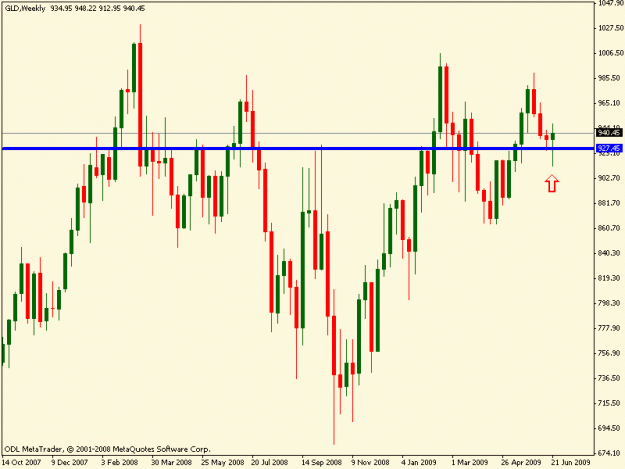Click the 819.30 price axis label
The height and width of the screenshot is (469, 625).
point(611,278)
